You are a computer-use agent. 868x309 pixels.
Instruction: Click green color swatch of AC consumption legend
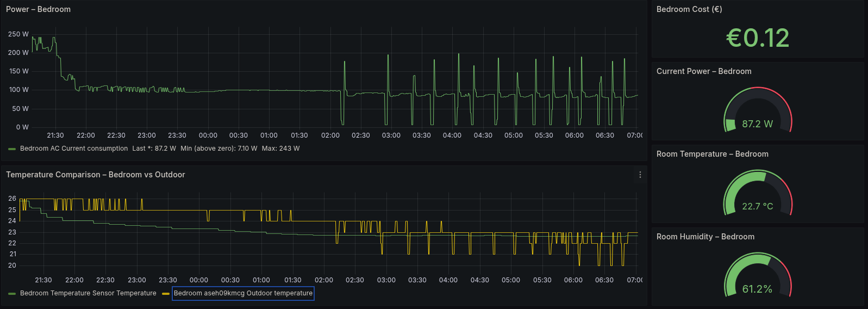(12, 149)
